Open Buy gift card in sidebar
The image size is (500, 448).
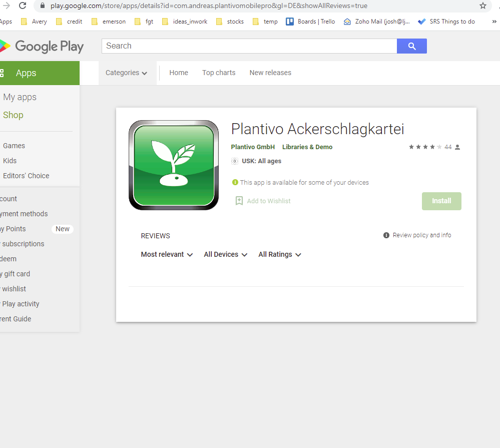(x=15, y=274)
